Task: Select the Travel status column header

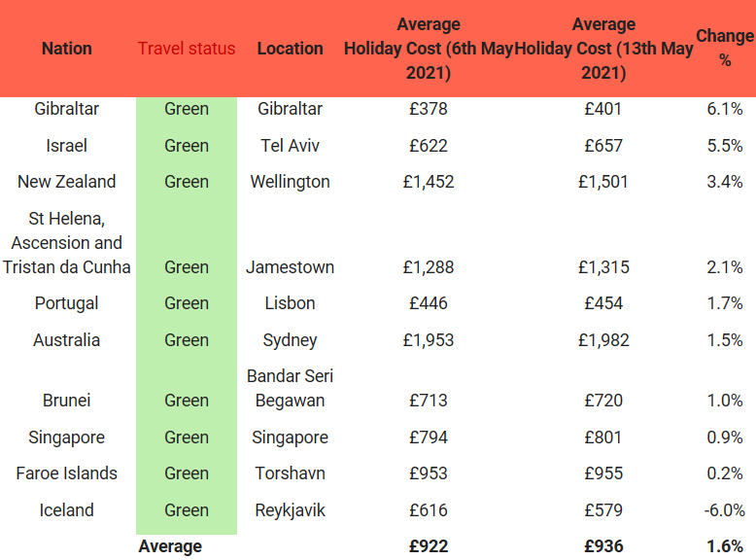Action: [x=187, y=49]
